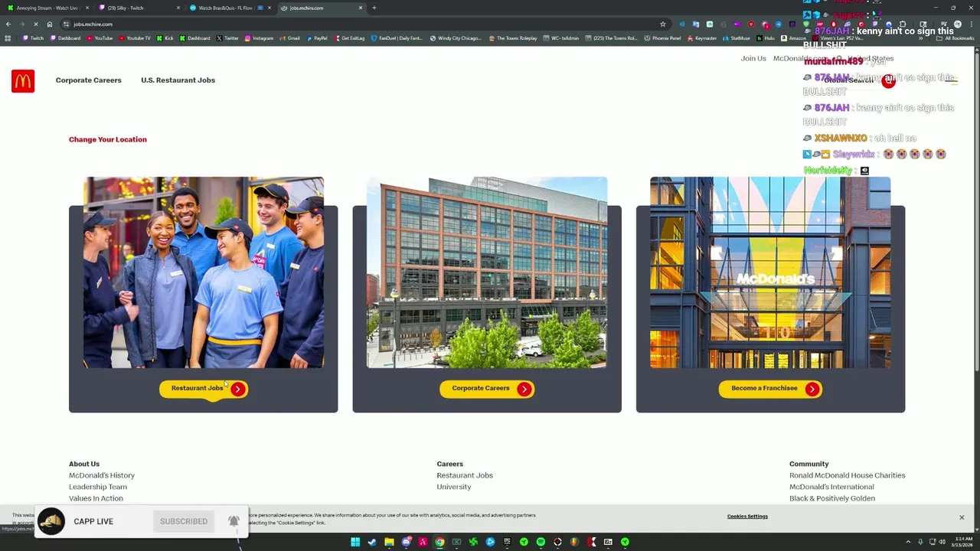The image size is (980, 551).
Task: Open the bookmarks apps grid icon
Action: (x=8, y=38)
